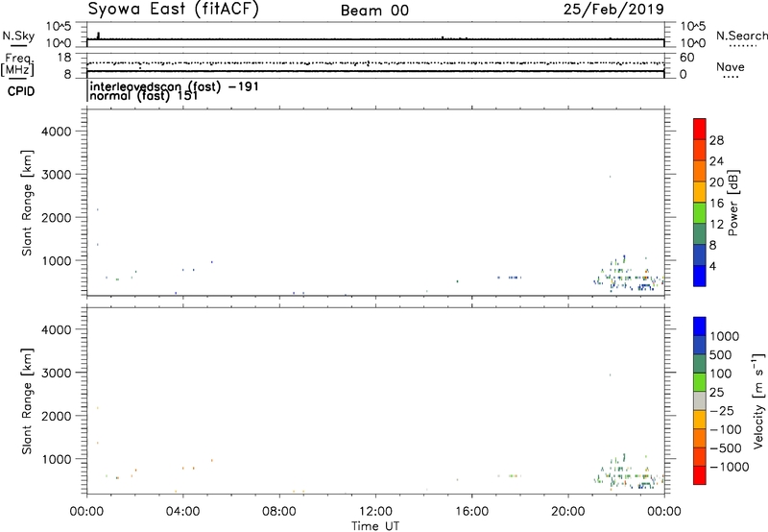Click the '18' frequency axis tick
The height and width of the screenshot is (532, 768).
[x=63, y=58]
